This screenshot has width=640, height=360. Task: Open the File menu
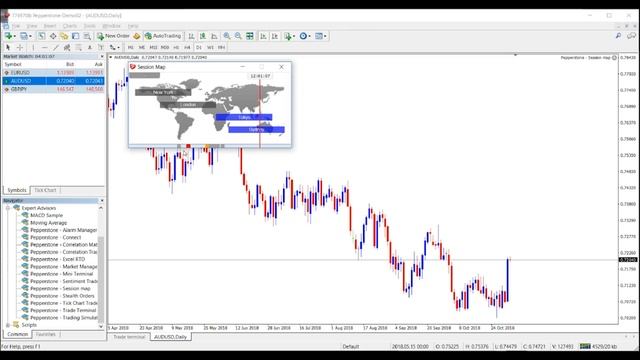coord(16,26)
